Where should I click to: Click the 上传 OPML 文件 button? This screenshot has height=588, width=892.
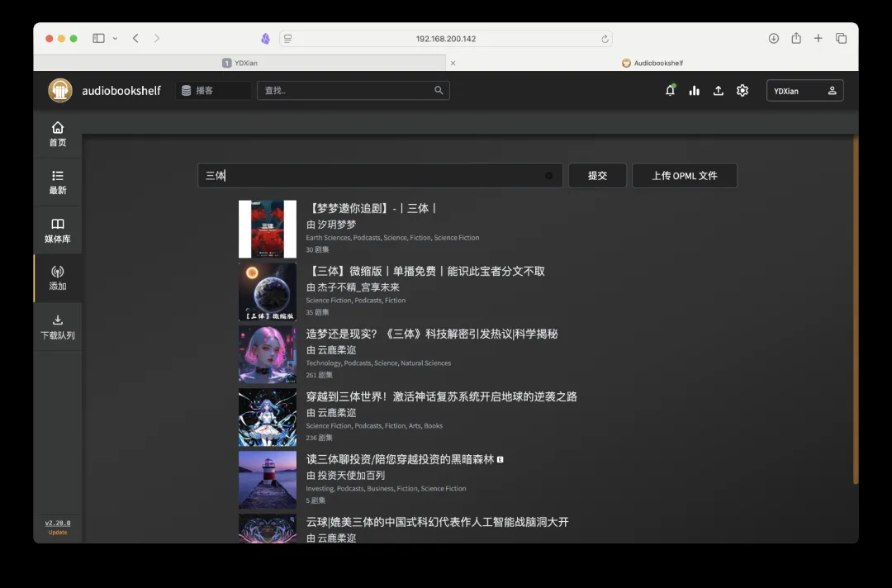684,176
